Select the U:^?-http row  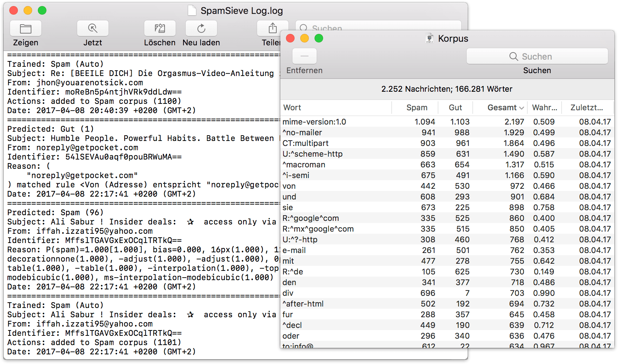447,239
